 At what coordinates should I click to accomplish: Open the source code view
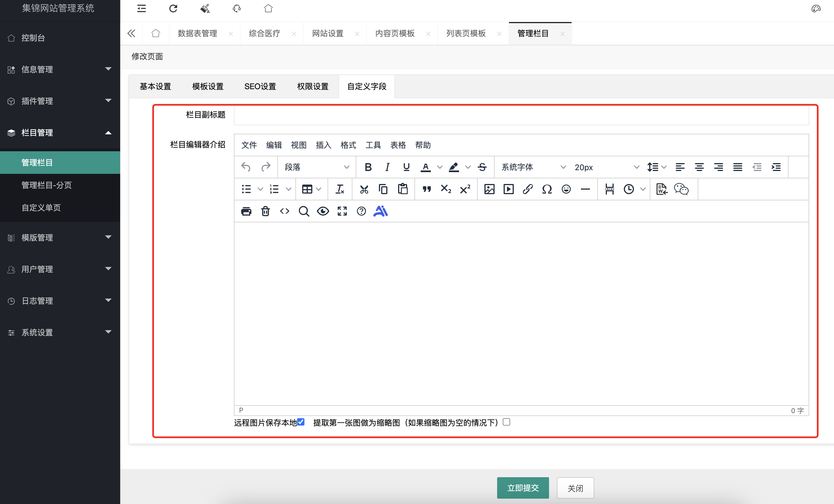(x=285, y=211)
